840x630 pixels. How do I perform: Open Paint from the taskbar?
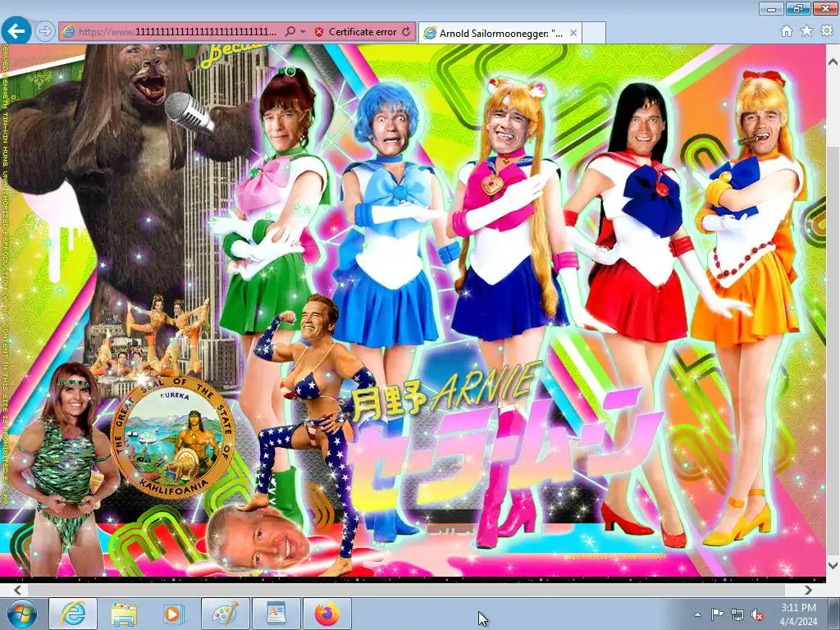(x=225, y=614)
